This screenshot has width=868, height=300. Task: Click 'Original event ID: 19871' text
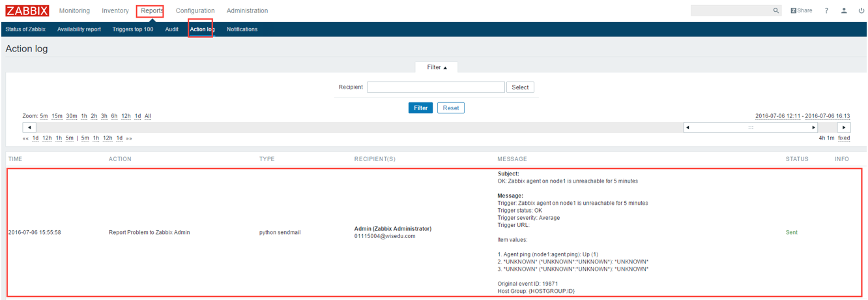point(528,284)
